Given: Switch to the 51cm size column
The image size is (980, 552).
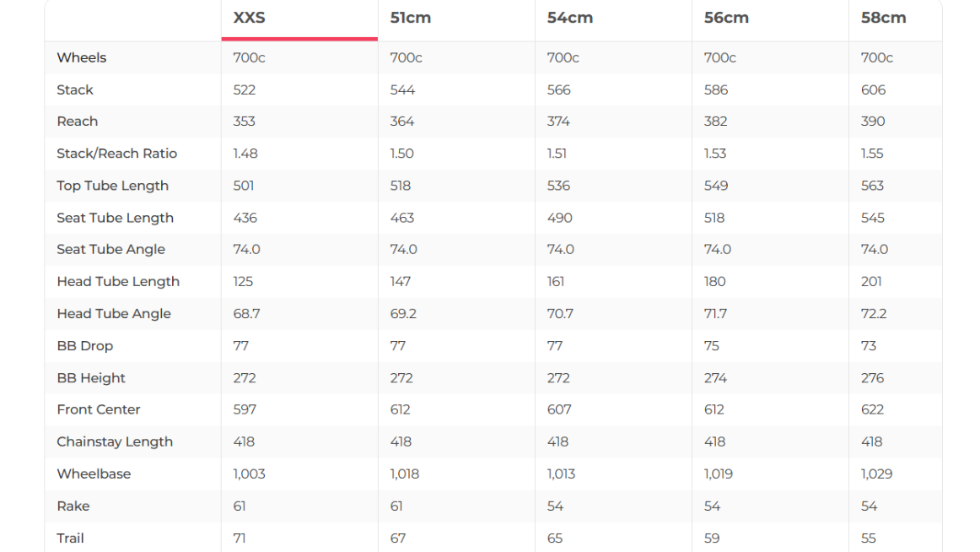Looking at the screenshot, I should [411, 18].
